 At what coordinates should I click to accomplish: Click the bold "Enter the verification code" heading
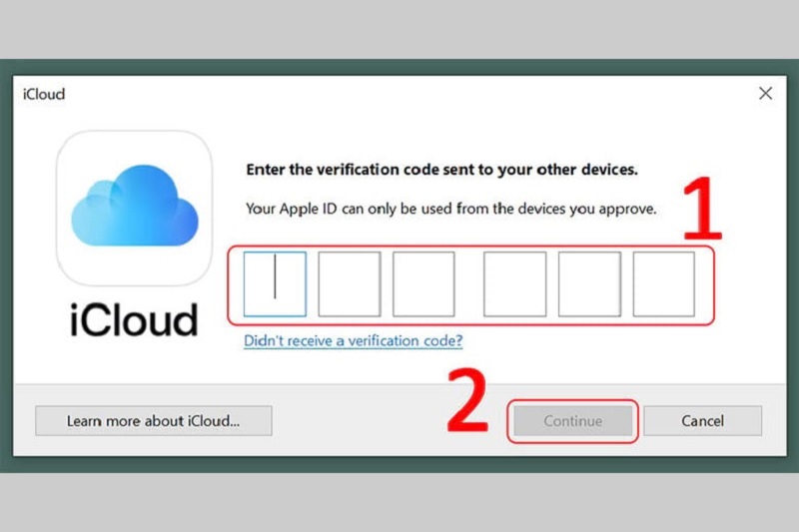pyautogui.click(x=440, y=170)
